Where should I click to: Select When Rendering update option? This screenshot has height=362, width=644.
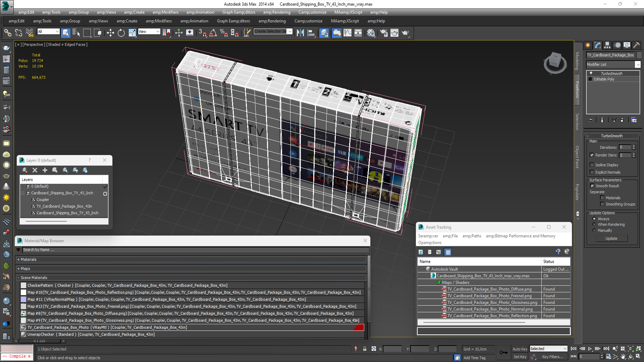click(x=594, y=224)
